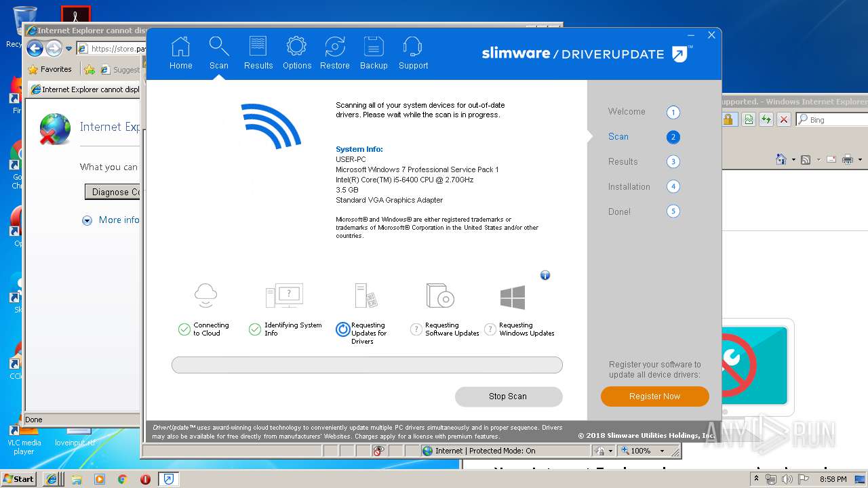The image size is (868, 488).
Task: Click Stop Scan button
Action: coord(508,396)
